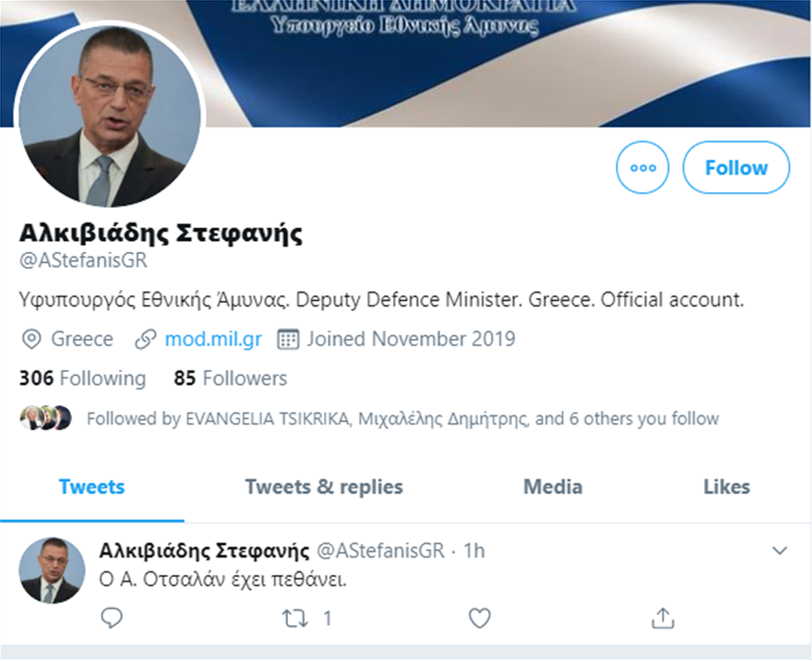Image resolution: width=812 pixels, height=661 pixels.
Task: Switch to the Tweets & replies tab
Action: (324, 487)
